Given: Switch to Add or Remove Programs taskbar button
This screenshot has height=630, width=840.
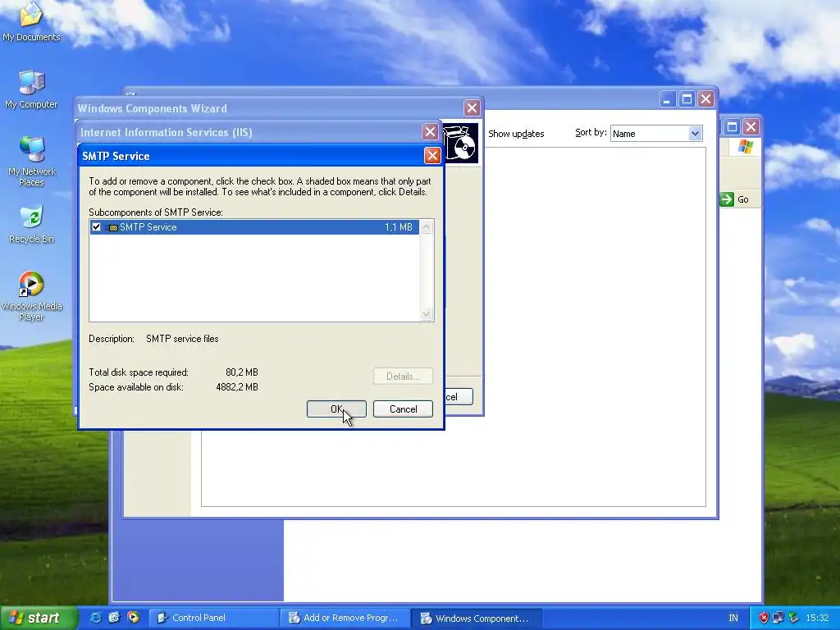Looking at the screenshot, I should (x=345, y=618).
